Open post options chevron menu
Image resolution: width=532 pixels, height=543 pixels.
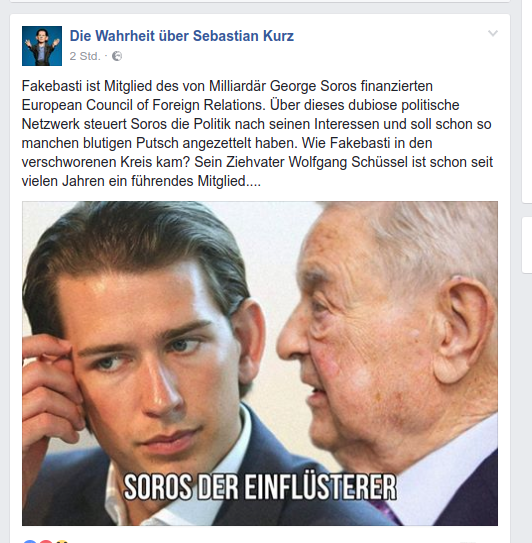point(493,34)
